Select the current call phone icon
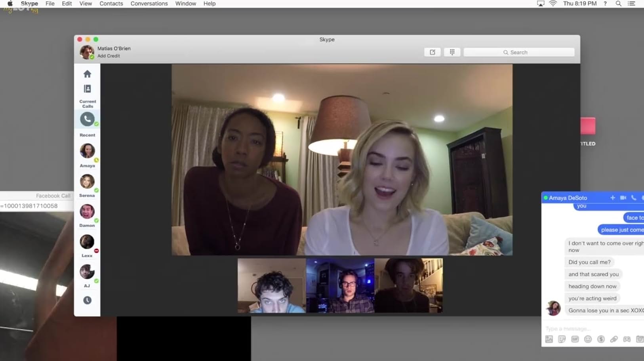The image size is (644, 361). click(x=87, y=119)
